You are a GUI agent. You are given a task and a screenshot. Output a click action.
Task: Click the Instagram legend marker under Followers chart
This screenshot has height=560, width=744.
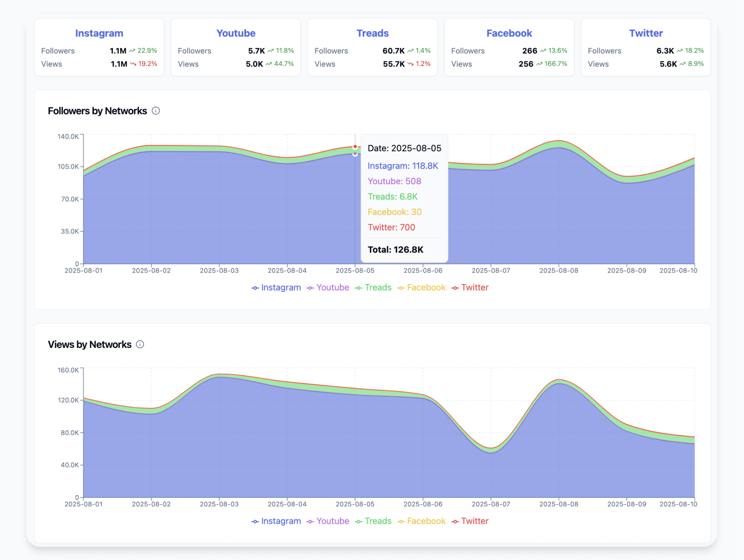tap(255, 288)
